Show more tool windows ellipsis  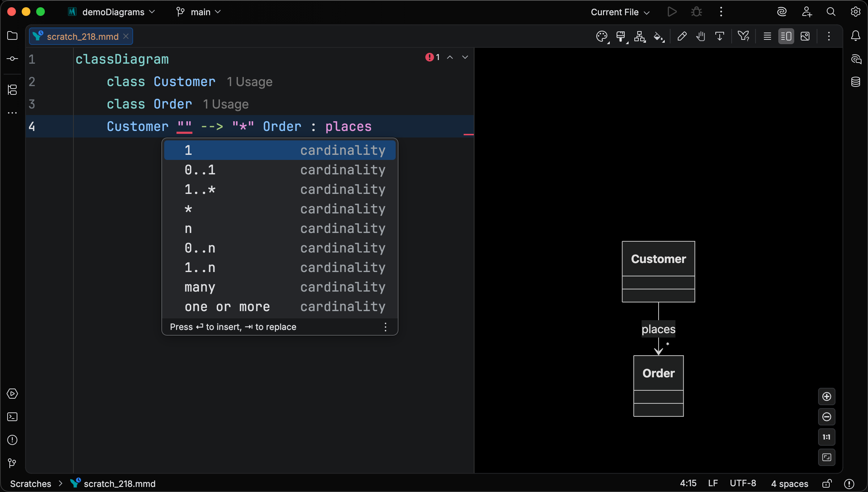click(12, 113)
